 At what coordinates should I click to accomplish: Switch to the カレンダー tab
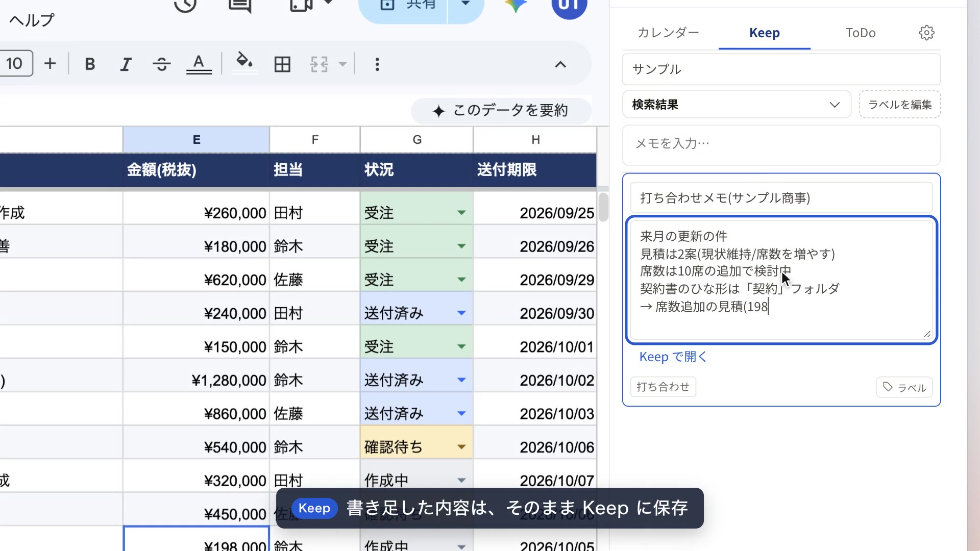[668, 33]
